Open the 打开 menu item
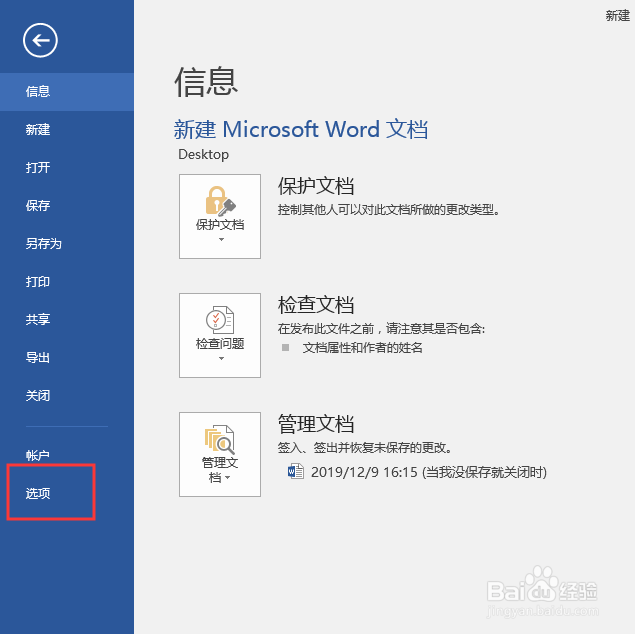Image resolution: width=635 pixels, height=634 pixels. click(x=67, y=168)
